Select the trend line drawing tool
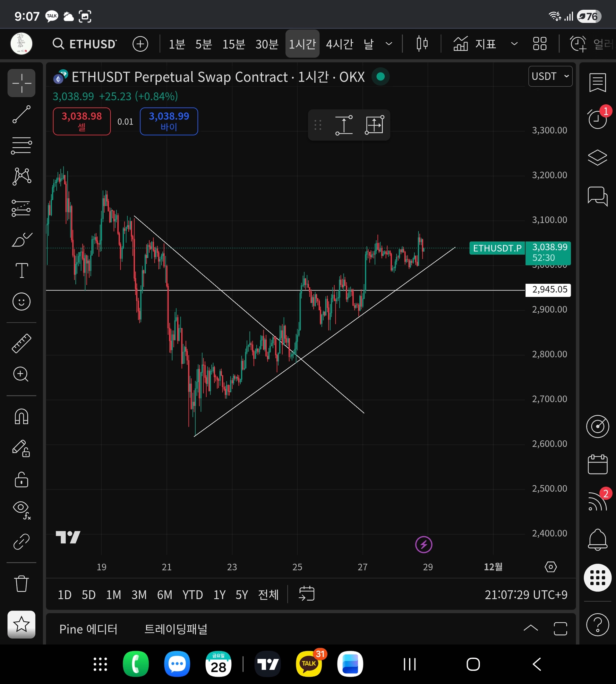Image resolution: width=616 pixels, height=684 pixels. tap(21, 115)
